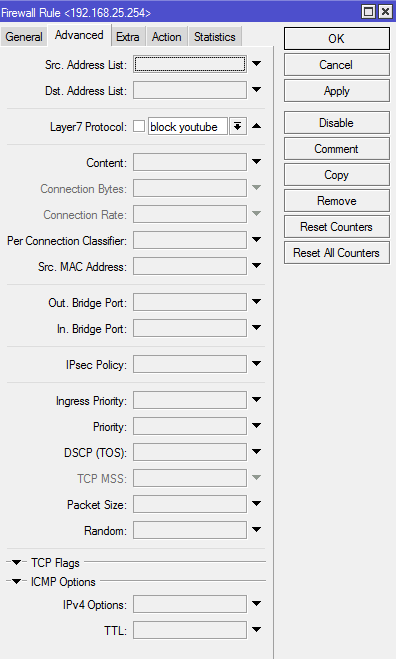Close the Firewall Rule window
396x659 pixels.
(385, 12)
